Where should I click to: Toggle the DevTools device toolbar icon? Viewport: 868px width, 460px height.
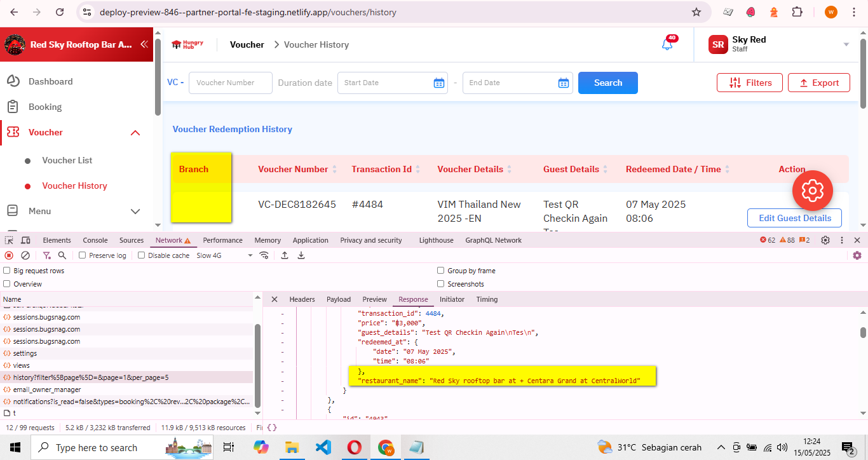25,240
